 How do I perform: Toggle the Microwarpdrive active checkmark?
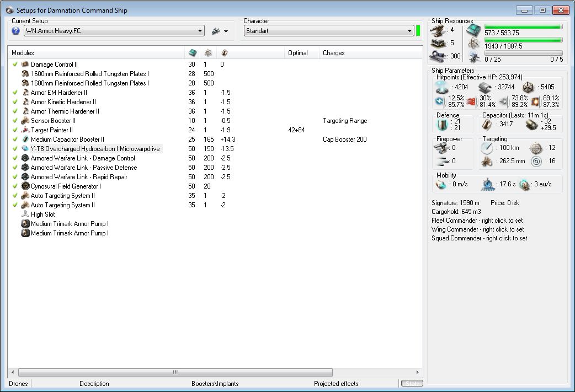(15, 149)
